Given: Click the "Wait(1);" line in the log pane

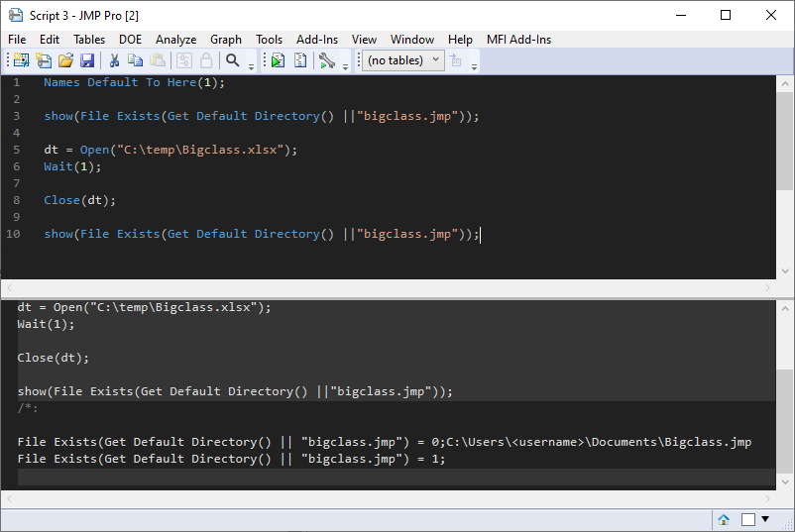Looking at the screenshot, I should tap(47, 324).
